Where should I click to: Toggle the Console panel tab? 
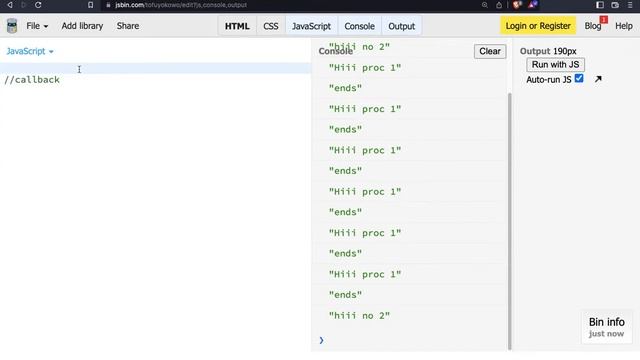[x=359, y=26]
